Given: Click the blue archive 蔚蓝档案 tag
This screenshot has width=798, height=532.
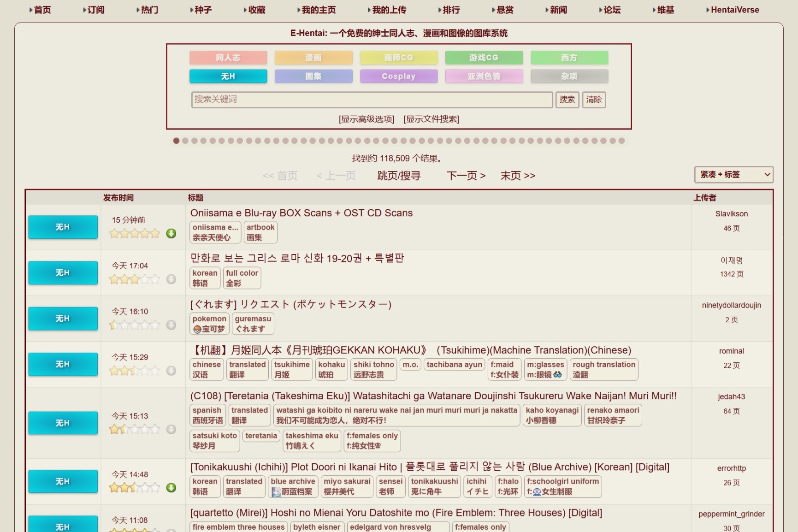Looking at the screenshot, I should (293, 486).
